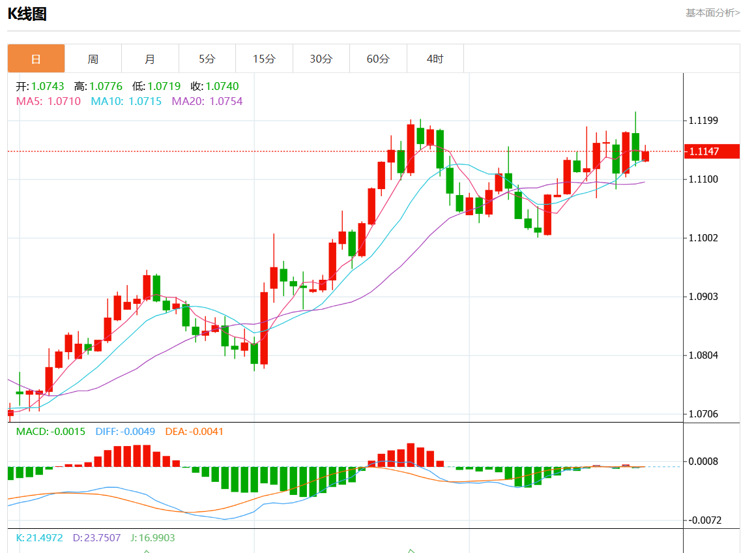Image resolution: width=756 pixels, height=553 pixels.
Task: Open the 4时 interval tab
Action: (435, 59)
